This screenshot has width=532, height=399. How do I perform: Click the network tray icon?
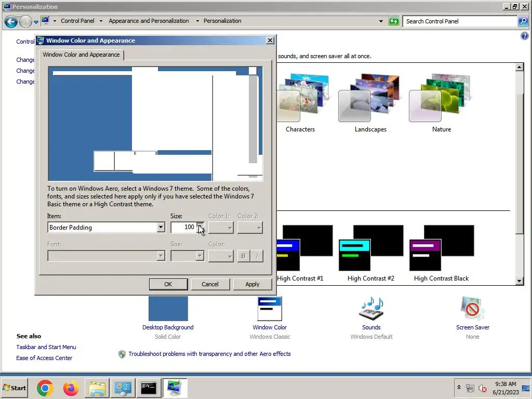470,388
